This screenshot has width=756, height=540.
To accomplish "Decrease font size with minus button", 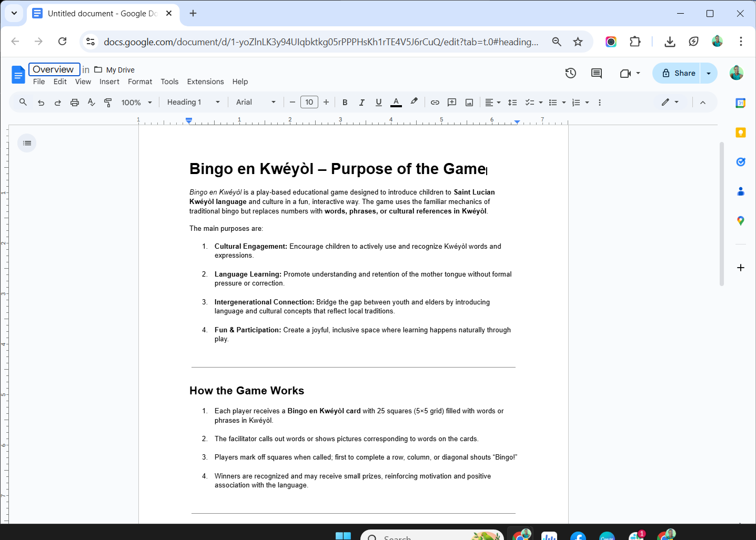I will coord(293,103).
